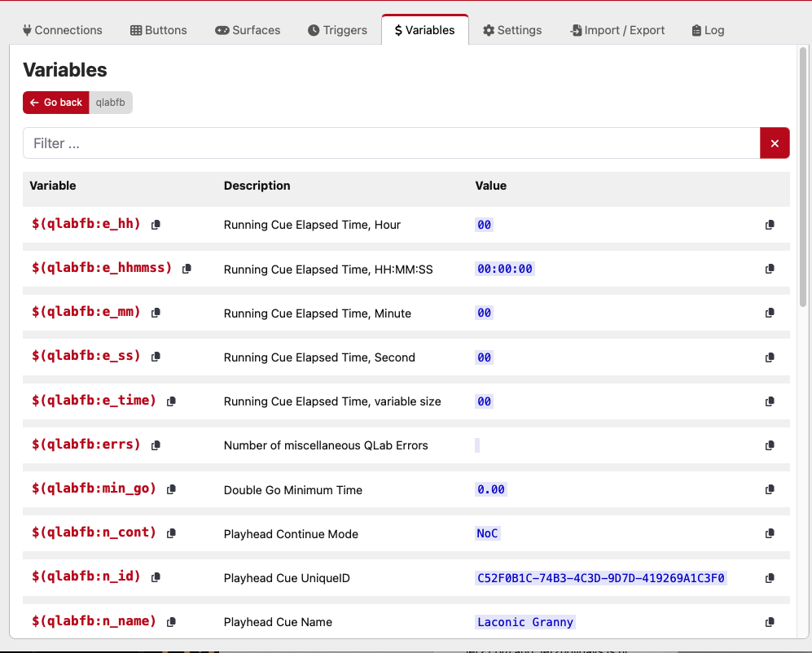Screen dimensions: 812x653
Task: Go to the Surfaces tab
Action: click(x=248, y=30)
